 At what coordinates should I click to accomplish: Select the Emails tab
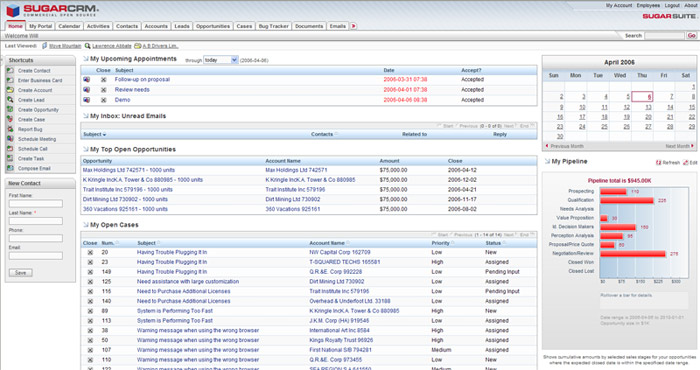[x=338, y=26]
